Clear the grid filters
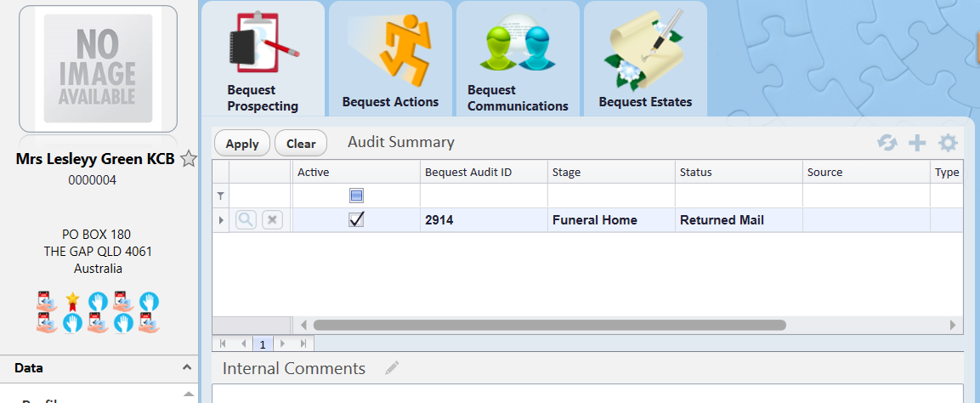This screenshot has height=403, width=980. pyautogui.click(x=301, y=143)
